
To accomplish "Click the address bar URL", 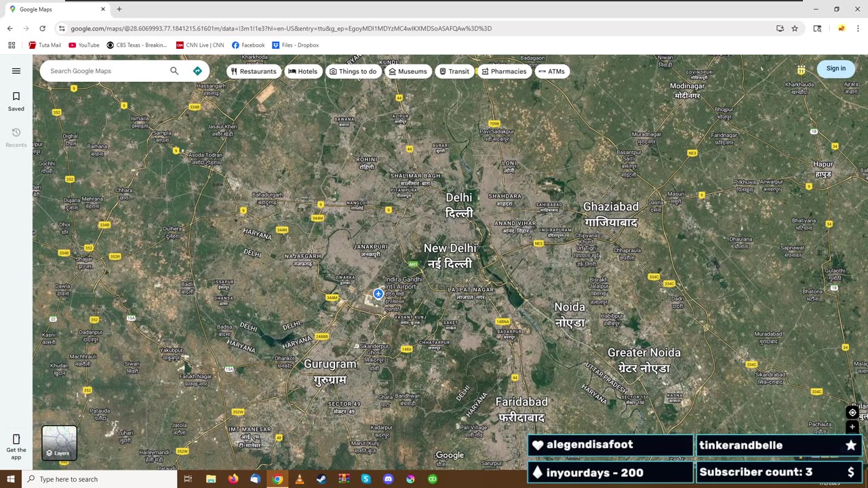I will (281, 28).
